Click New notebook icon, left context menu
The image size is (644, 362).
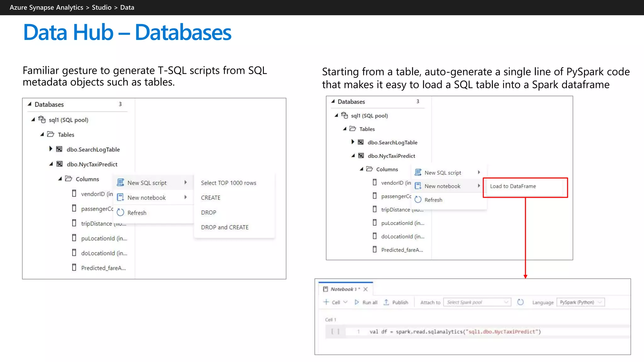(120, 197)
